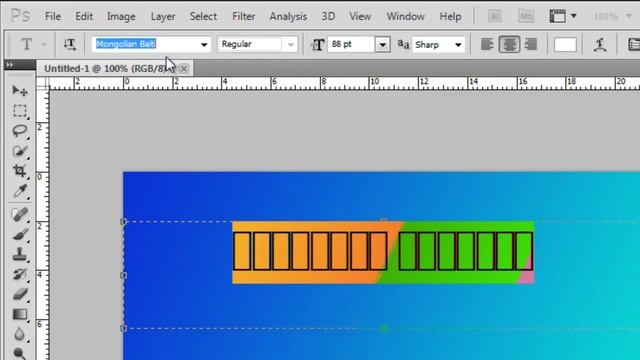The height and width of the screenshot is (360, 640).
Task: Click the bottom-center text box handle
Action: [x=384, y=328]
